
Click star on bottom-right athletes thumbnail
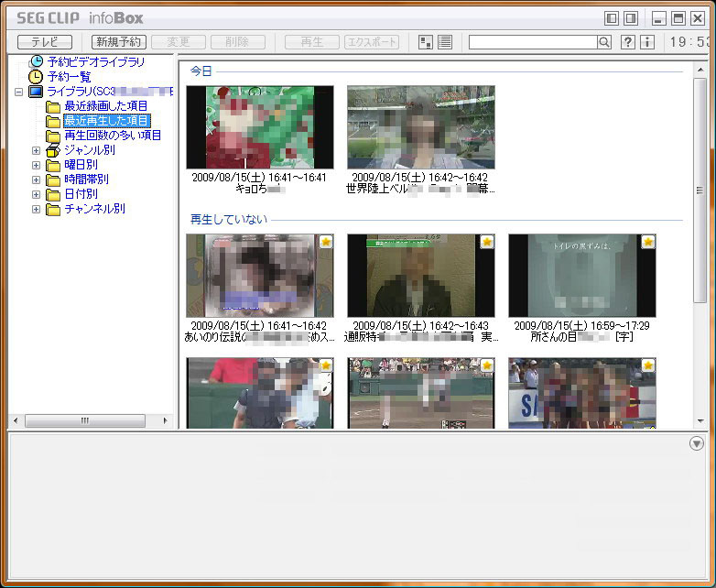(x=648, y=365)
